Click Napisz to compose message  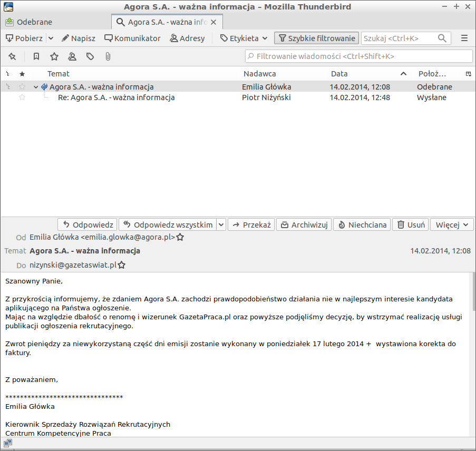click(x=79, y=38)
